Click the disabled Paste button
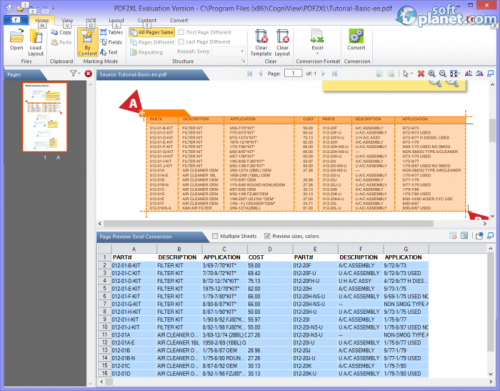Screen dimensions: 500x391 coord(61,42)
